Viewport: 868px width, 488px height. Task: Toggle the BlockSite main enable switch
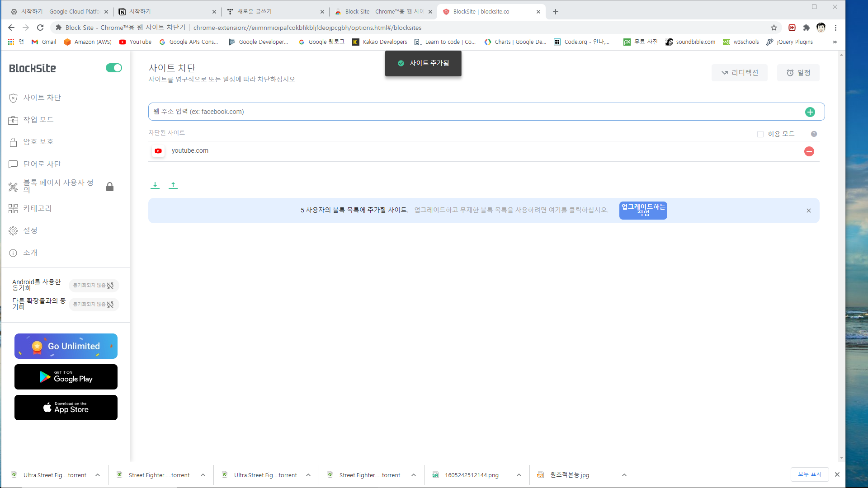(114, 68)
